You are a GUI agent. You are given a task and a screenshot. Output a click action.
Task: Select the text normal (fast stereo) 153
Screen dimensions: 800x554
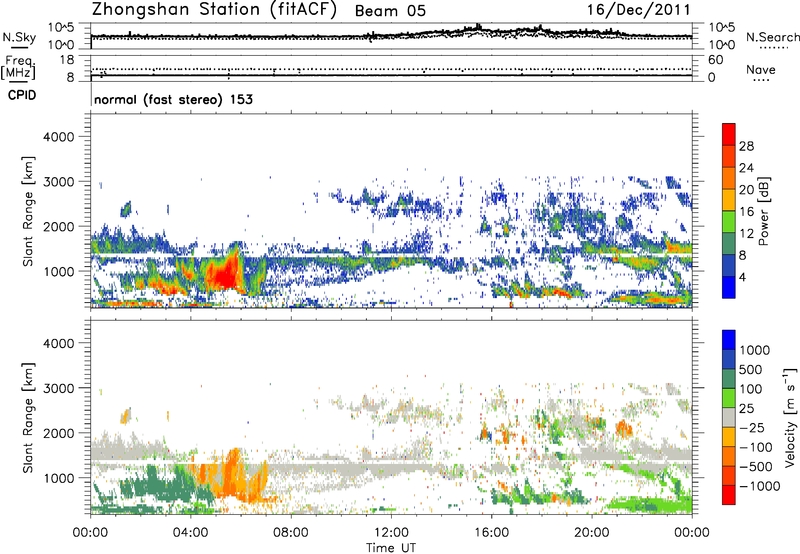tap(173, 99)
